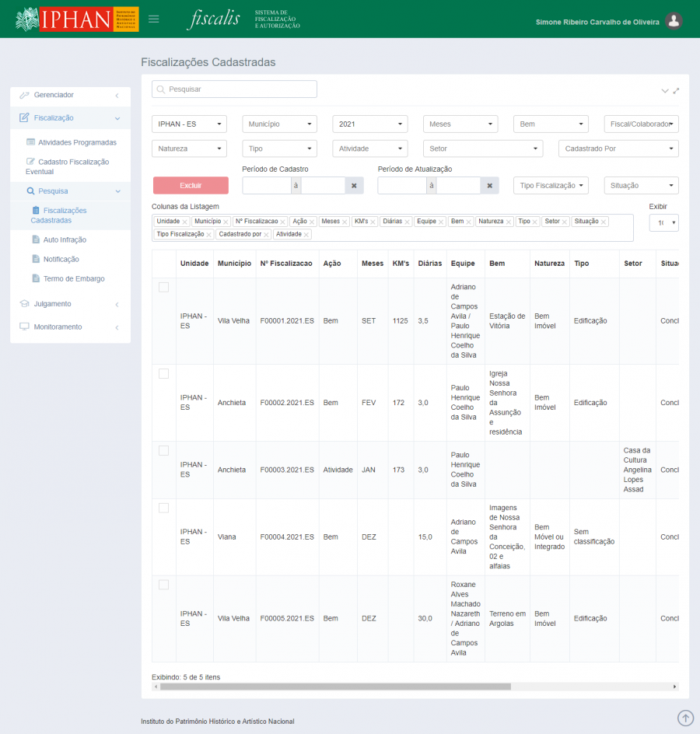Click the scroll-to-top arrow icon
Screen dimensions: 700x734
pyautogui.click(x=685, y=718)
